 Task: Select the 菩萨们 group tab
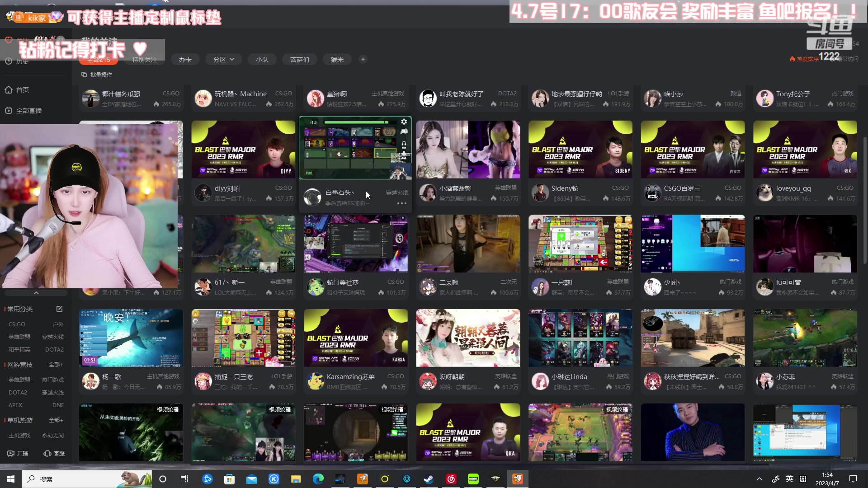(x=300, y=60)
